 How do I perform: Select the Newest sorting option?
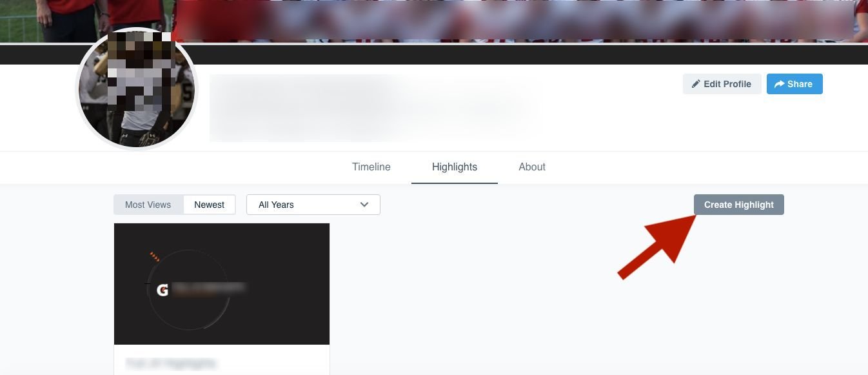point(209,205)
